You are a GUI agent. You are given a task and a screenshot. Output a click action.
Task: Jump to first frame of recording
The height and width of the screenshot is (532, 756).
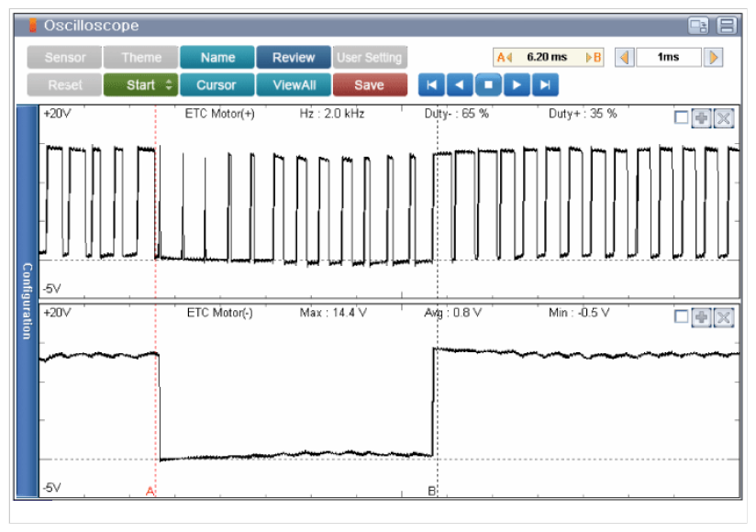pyautogui.click(x=431, y=85)
